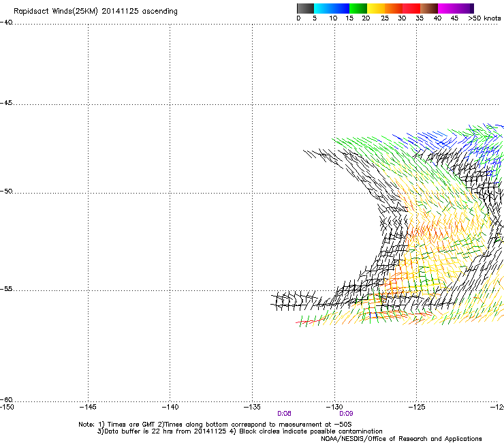Click the -145 longitude axis label
Image resolution: width=504 pixels, height=443 pixels.
click(x=88, y=407)
